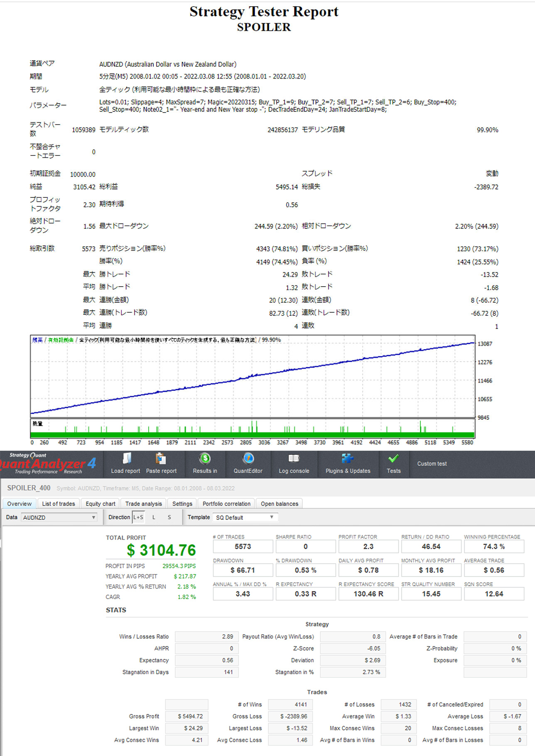This screenshot has width=535, height=756.
Task: Switch to the Open balances tab
Action: (x=280, y=503)
